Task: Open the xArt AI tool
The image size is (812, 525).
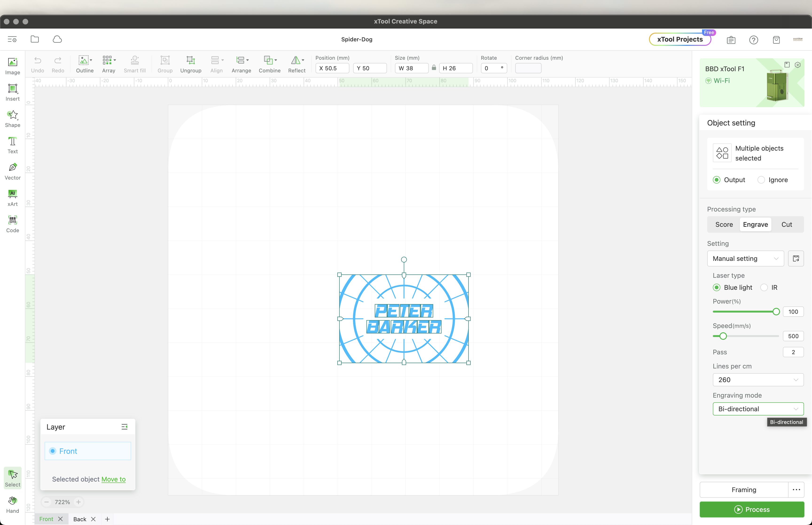Action: (13, 198)
